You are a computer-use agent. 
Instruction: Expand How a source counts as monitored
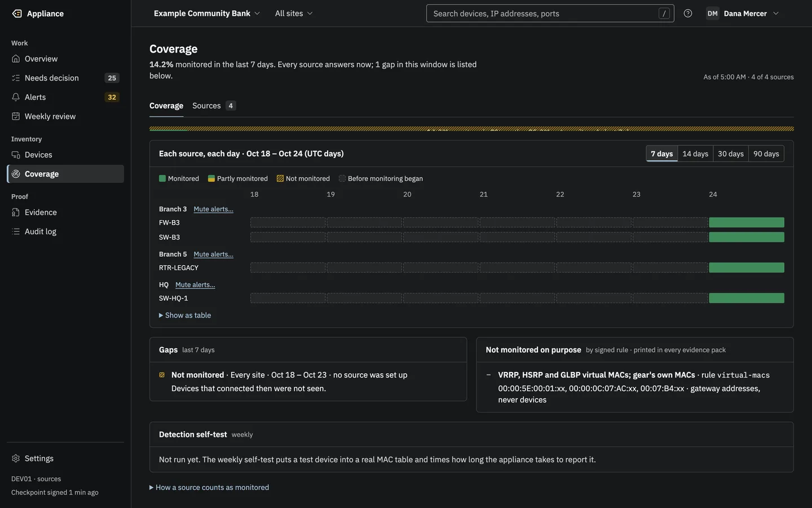click(209, 488)
